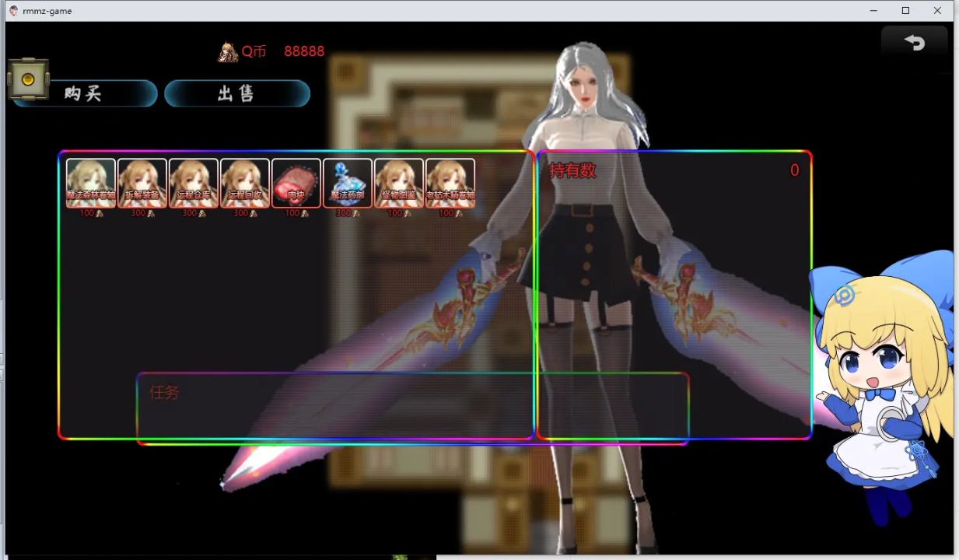Select the 魔法药剂 potion item
Screen dimensions: 959x560
click(x=348, y=184)
